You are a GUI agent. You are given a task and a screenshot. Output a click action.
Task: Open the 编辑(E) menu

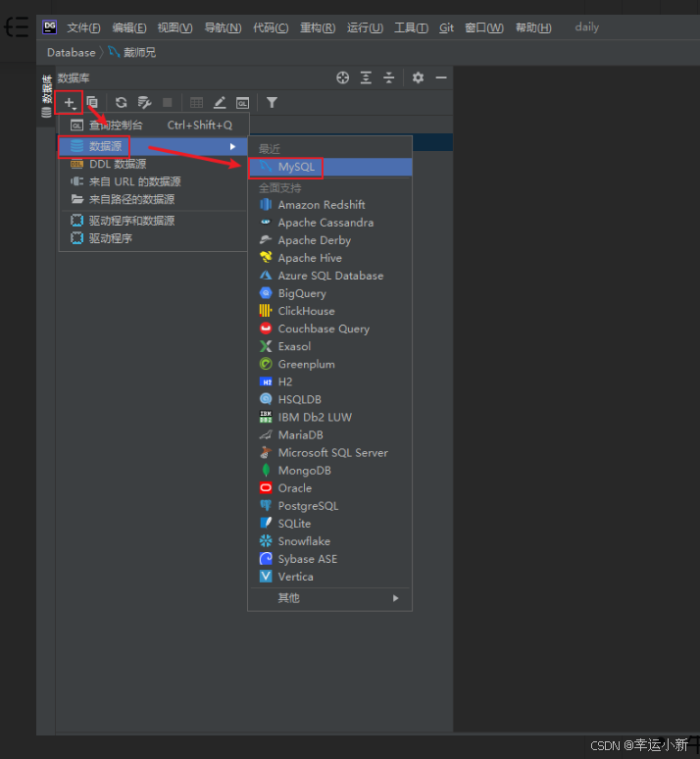click(x=129, y=27)
